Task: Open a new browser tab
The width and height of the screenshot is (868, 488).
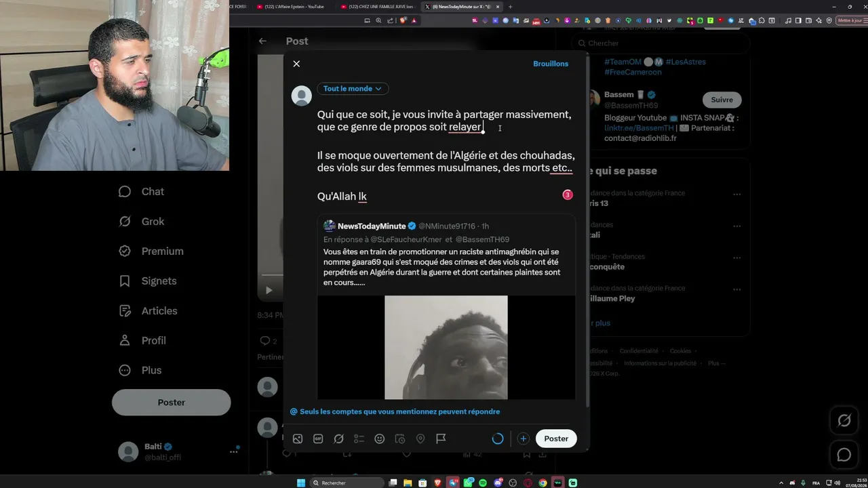Action: tap(511, 7)
